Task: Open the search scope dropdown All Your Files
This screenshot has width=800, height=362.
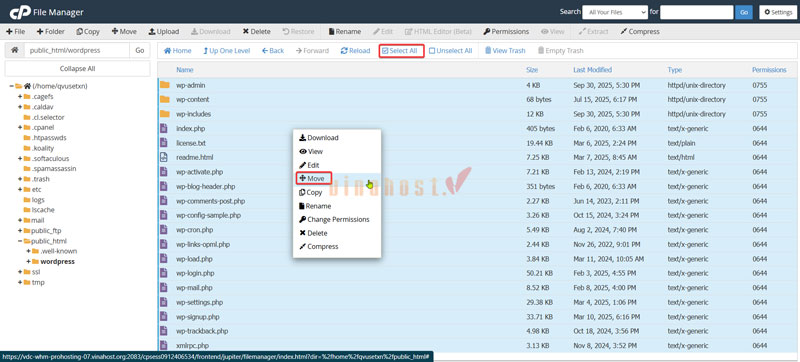Action: (x=615, y=12)
